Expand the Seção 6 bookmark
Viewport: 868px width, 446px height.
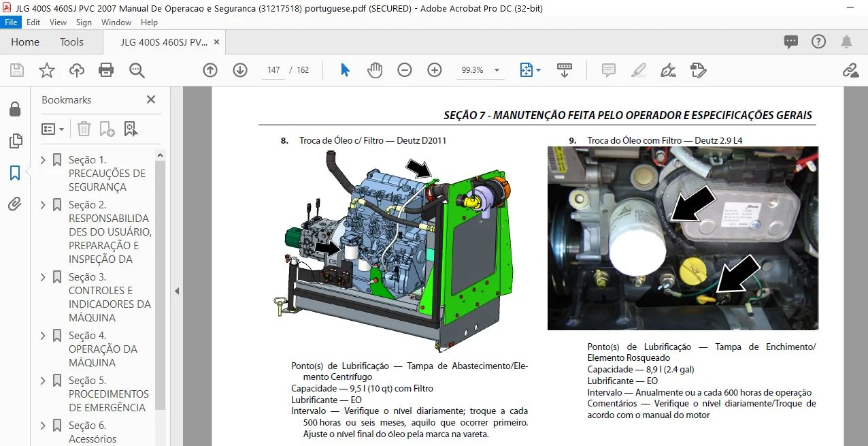pyautogui.click(x=43, y=426)
